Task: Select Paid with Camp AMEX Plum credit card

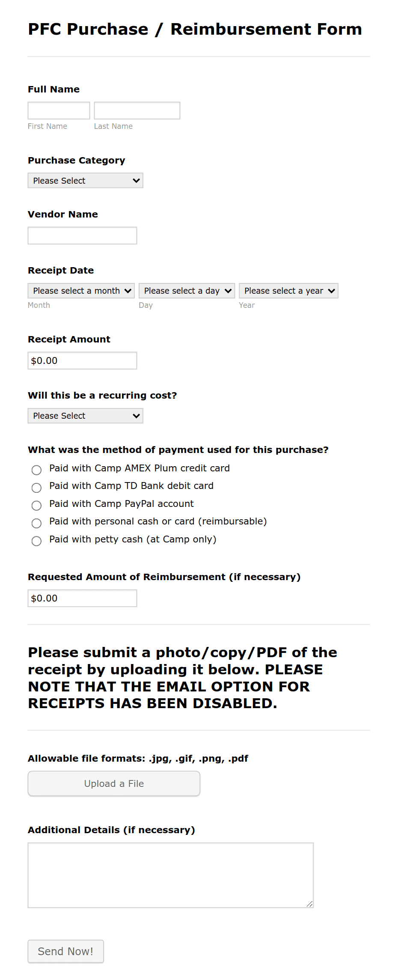Action: [36, 470]
